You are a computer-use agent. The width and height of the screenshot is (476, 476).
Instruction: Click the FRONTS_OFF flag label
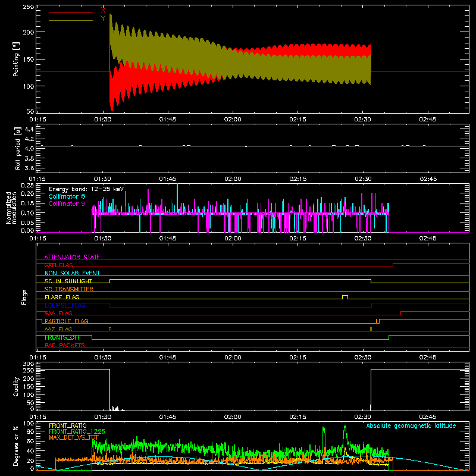point(62,337)
